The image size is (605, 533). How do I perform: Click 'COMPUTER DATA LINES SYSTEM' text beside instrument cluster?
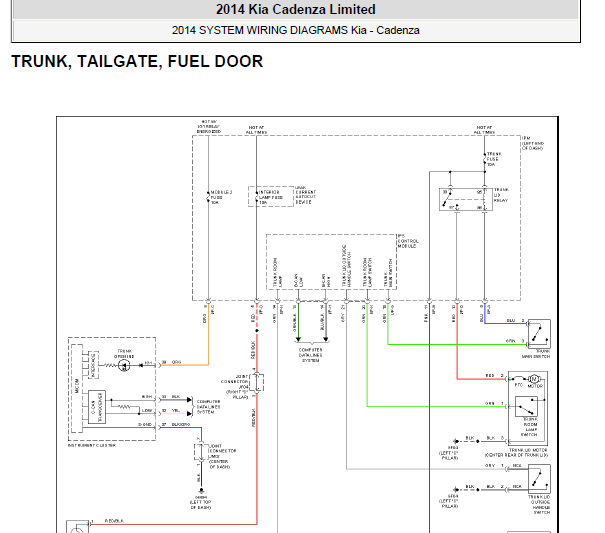coord(208,407)
